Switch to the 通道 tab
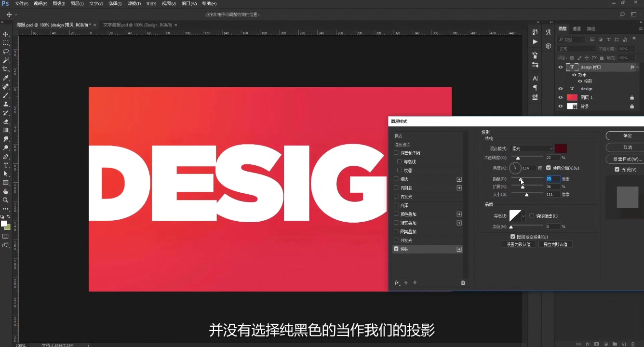 [x=577, y=28]
